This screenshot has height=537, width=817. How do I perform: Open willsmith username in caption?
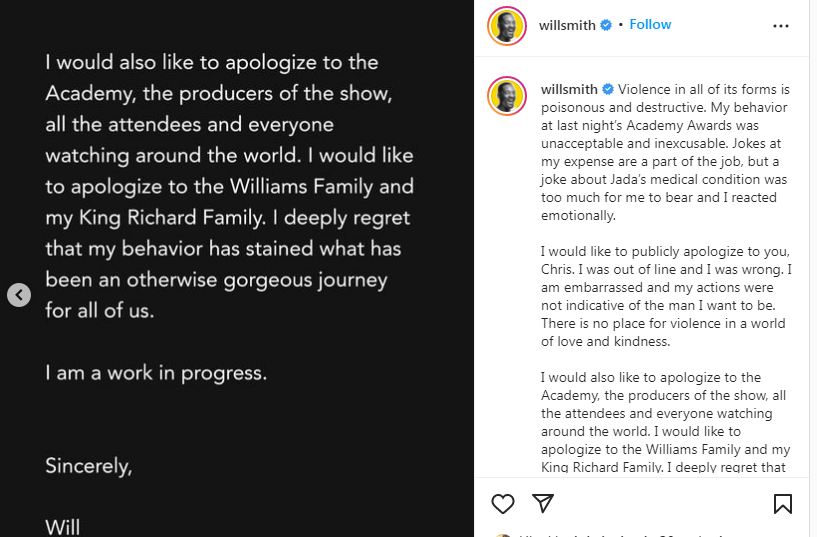(x=569, y=90)
